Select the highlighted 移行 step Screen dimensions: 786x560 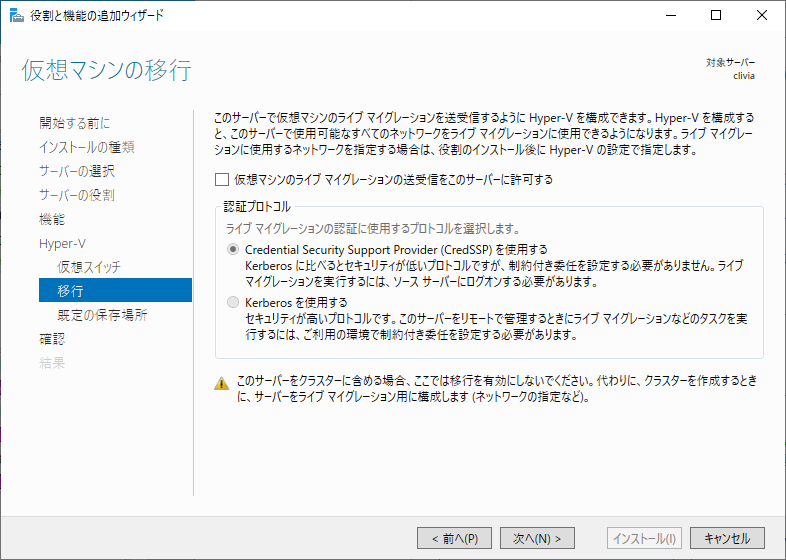click(x=115, y=290)
